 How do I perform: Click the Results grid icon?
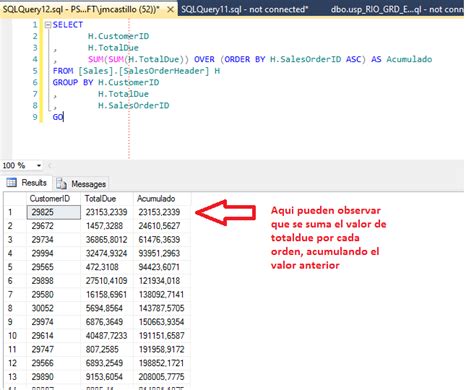click(11, 183)
